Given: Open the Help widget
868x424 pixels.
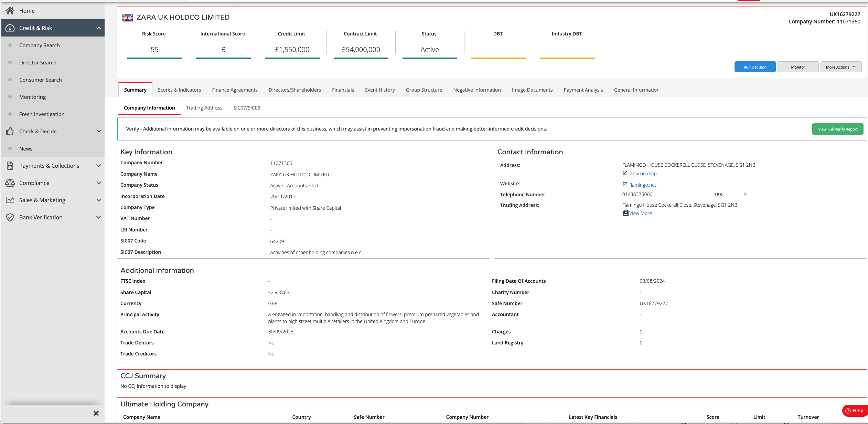Looking at the screenshot, I should pyautogui.click(x=855, y=411).
